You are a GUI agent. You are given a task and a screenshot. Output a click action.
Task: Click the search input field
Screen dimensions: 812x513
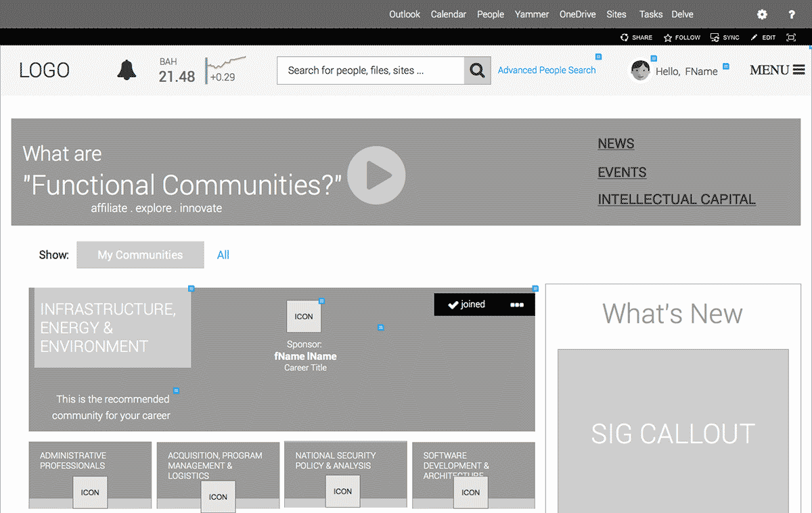370,70
